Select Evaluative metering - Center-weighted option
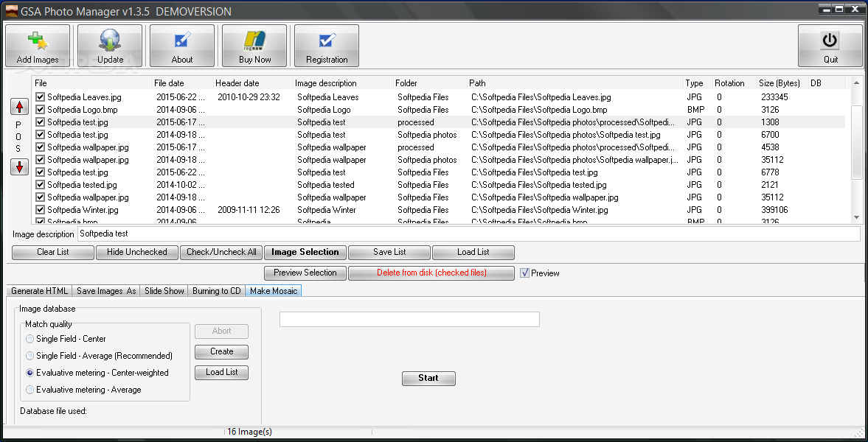Viewport: 868px width, 442px height. click(x=30, y=373)
